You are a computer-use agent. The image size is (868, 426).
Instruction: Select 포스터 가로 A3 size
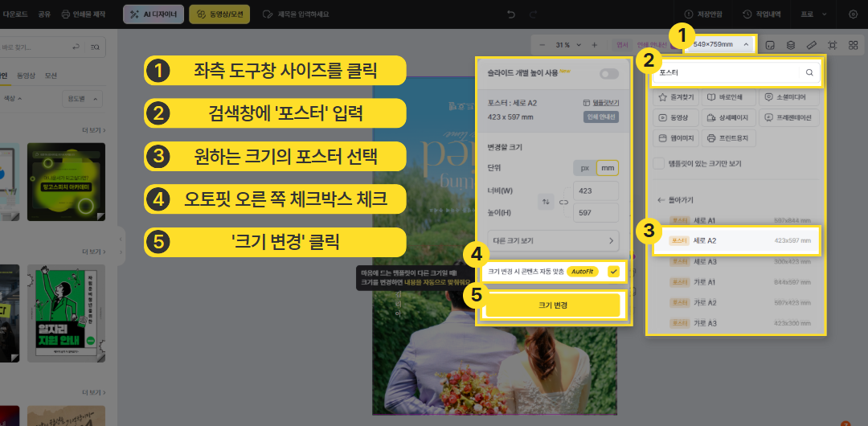tap(737, 322)
